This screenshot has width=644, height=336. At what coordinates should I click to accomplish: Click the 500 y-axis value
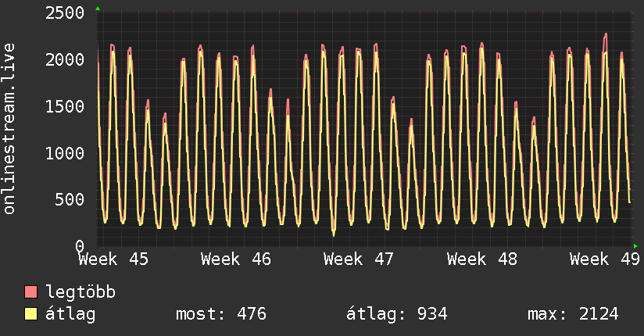point(70,200)
